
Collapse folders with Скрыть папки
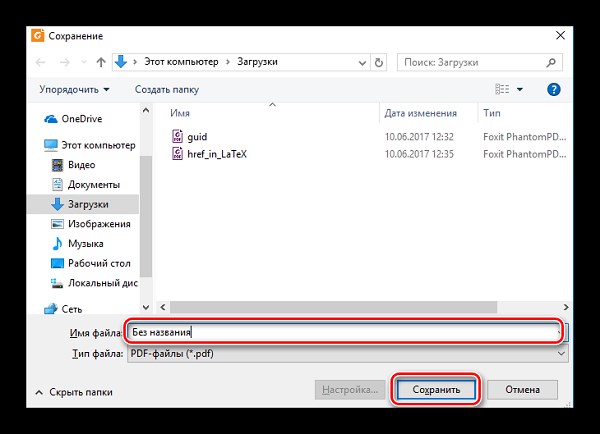click(x=74, y=392)
